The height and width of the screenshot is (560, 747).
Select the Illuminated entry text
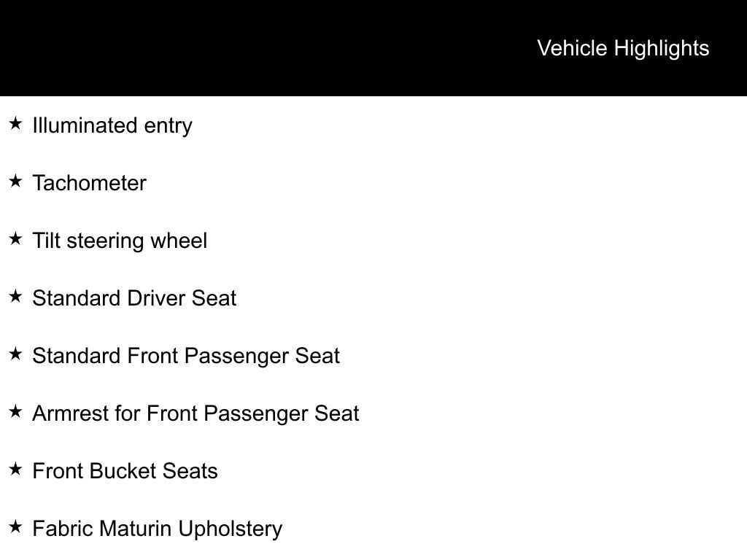[112, 125]
